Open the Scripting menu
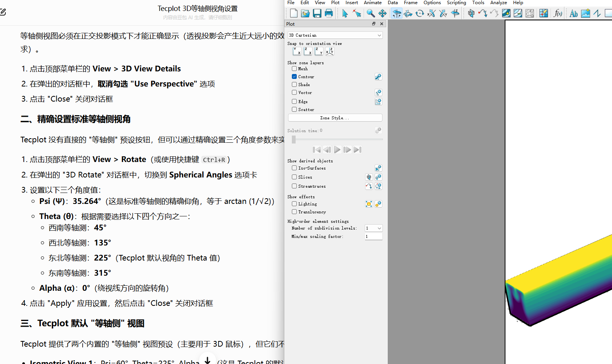This screenshot has width=612, height=364. (456, 3)
